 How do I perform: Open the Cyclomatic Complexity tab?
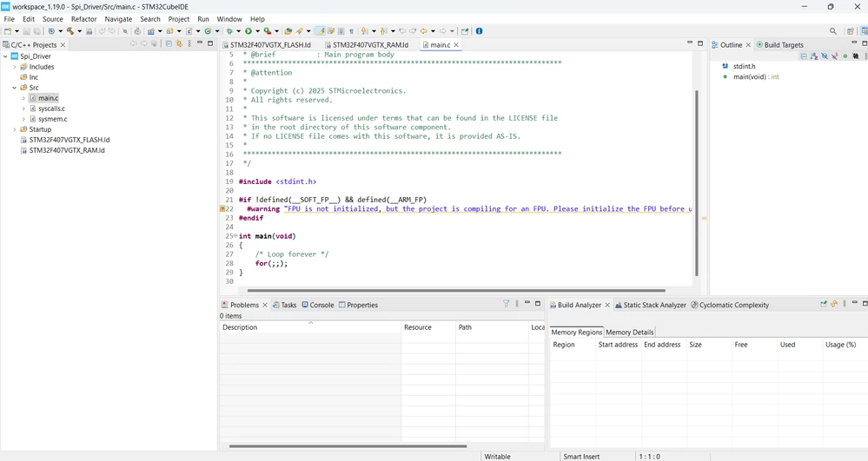(730, 305)
